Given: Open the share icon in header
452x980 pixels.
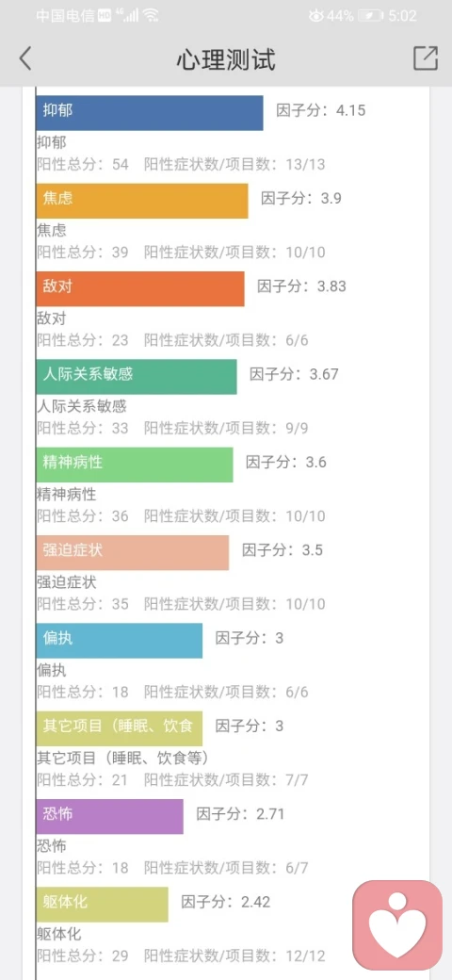Looking at the screenshot, I should click(426, 58).
